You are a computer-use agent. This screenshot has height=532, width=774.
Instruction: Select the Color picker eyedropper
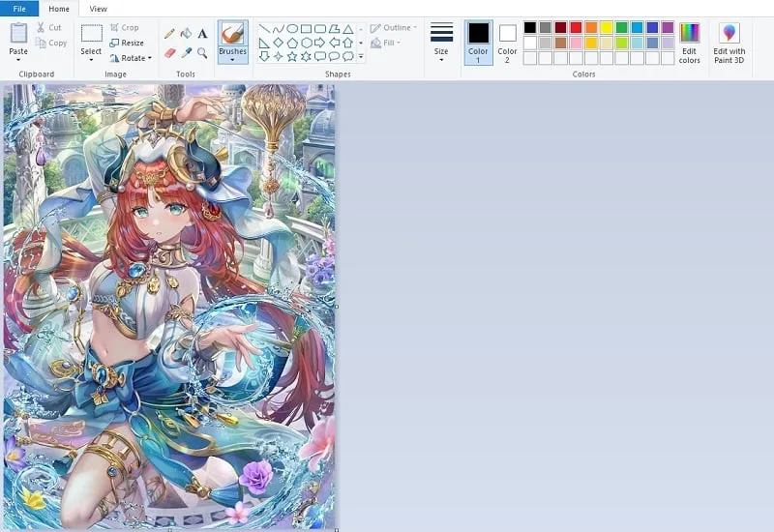coord(186,52)
